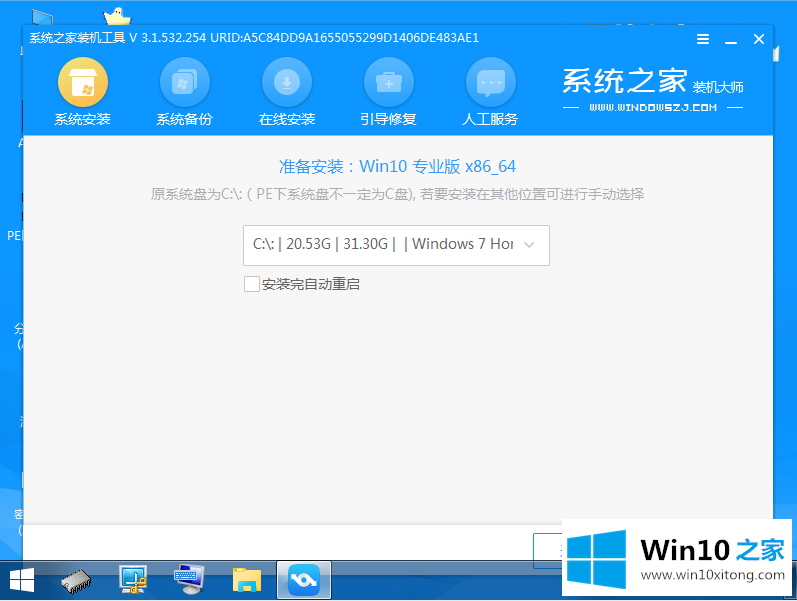Viewport: 797px width, 601px height.
Task: Select the 原系统盘为C:\ hint text
Action: click(397, 194)
